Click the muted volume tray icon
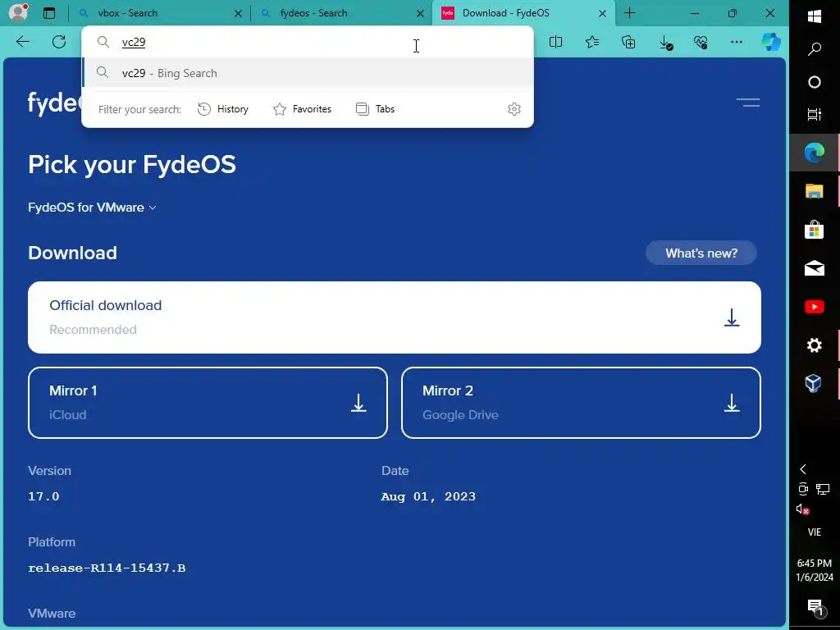The image size is (840, 630). coord(802,509)
